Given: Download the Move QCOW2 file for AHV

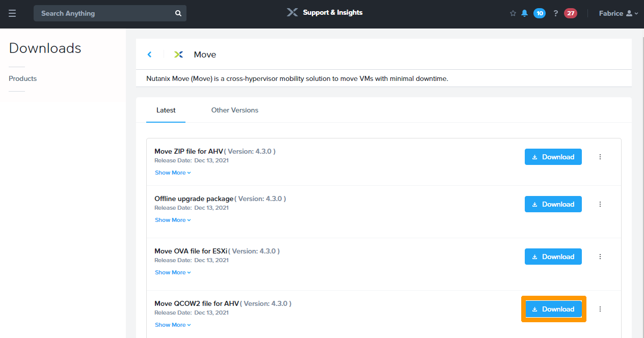Looking at the screenshot, I should click(553, 309).
